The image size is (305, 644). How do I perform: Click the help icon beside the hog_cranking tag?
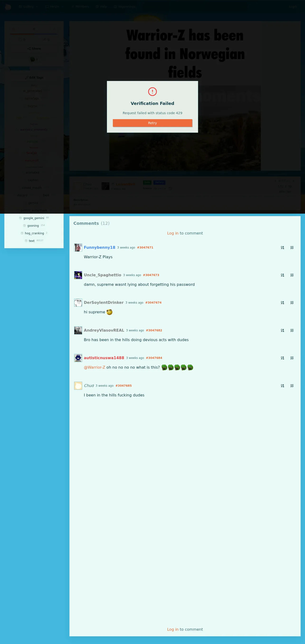pyautogui.click(x=22, y=233)
